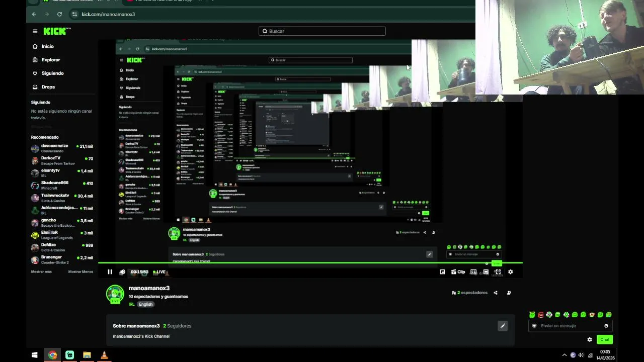Open recommended channel ElmilloR
Viewport: 644px width, 362px height.
pyautogui.click(x=62, y=235)
